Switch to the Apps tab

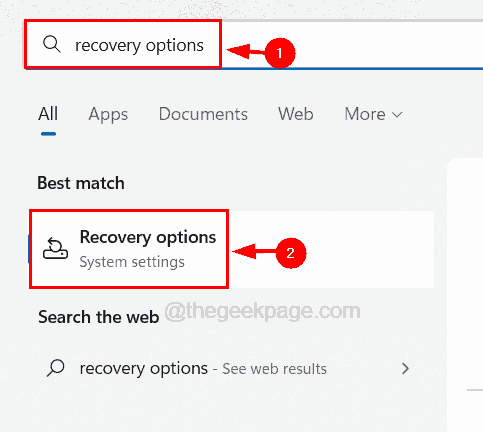coord(108,114)
